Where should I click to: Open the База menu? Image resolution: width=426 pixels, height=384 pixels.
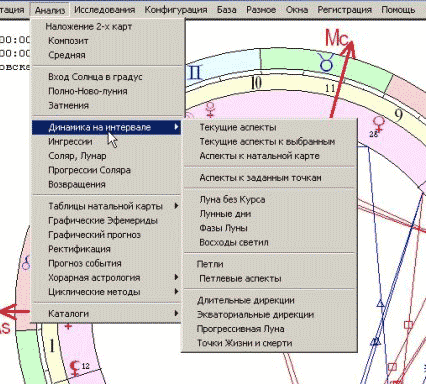click(x=227, y=10)
